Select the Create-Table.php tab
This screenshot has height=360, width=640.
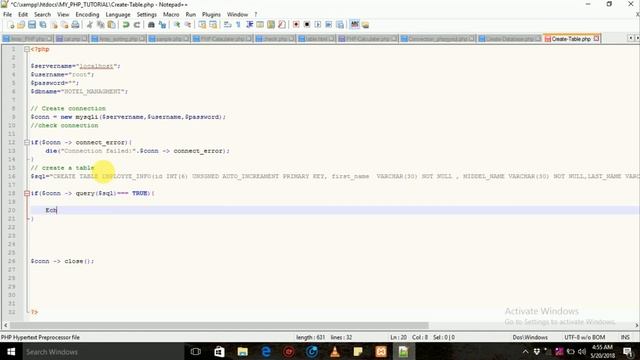pyautogui.click(x=571, y=39)
